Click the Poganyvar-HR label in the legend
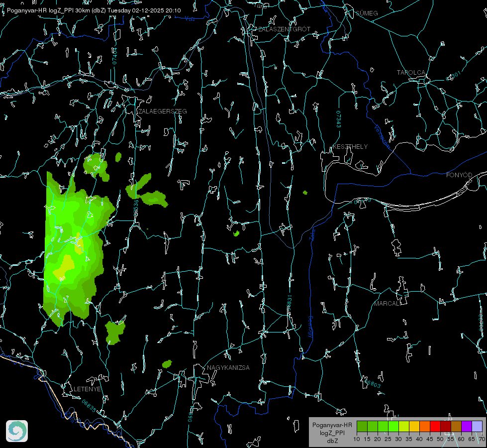The image size is (487, 448). pos(332,425)
